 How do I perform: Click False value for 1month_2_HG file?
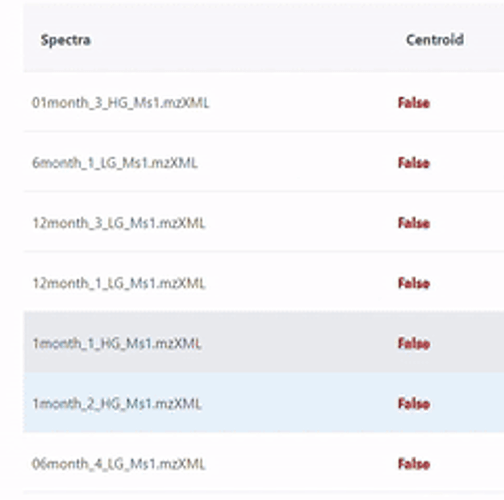pos(414,403)
